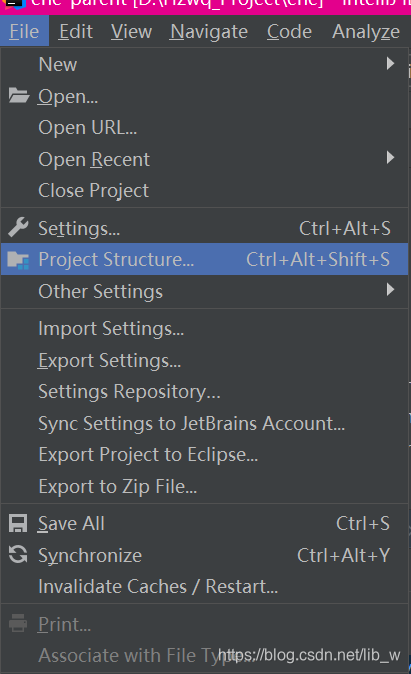Image resolution: width=411 pixels, height=674 pixels.
Task: Click the floppy disk Save All icon
Action: click(x=18, y=523)
